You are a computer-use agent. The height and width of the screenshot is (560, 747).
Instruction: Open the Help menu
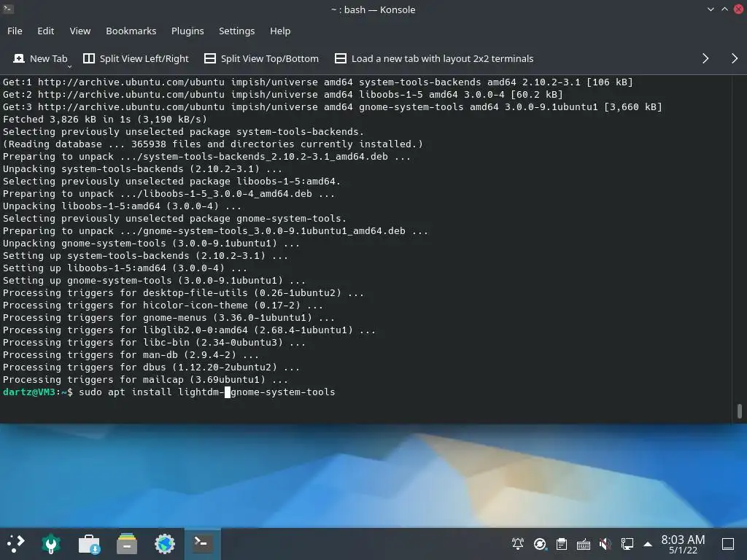point(280,31)
